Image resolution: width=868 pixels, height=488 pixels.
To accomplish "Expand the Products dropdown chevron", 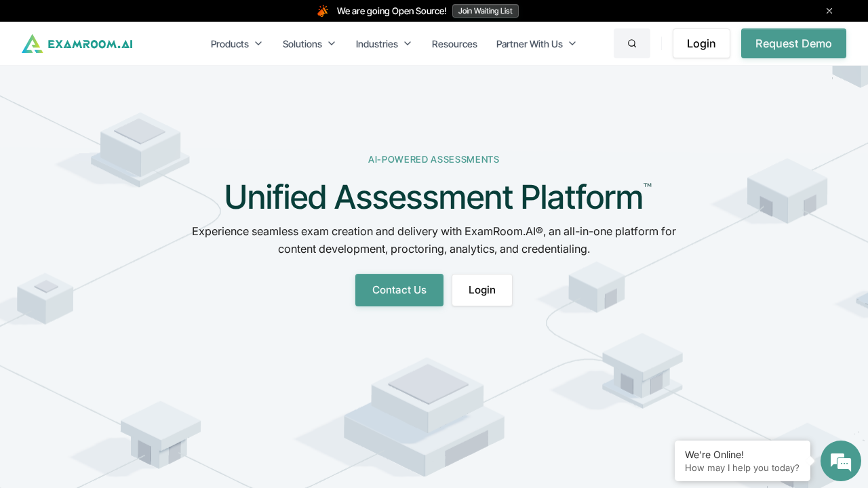I will [258, 43].
